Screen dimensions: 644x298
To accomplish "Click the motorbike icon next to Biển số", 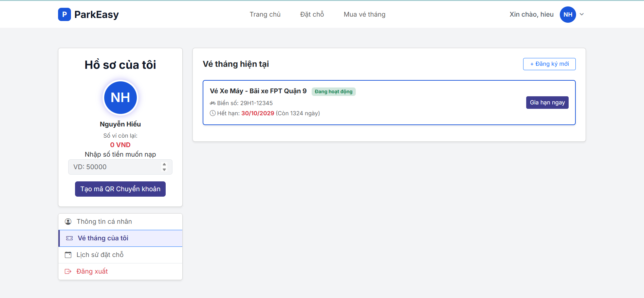I will (x=213, y=103).
